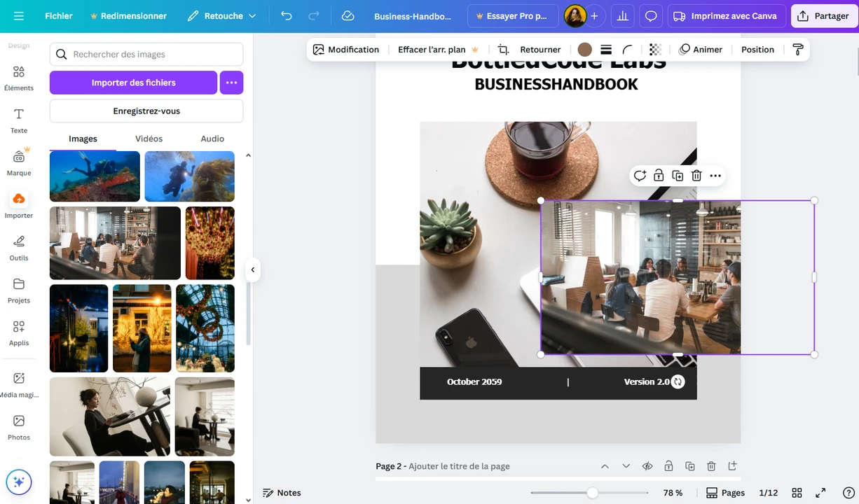Open Applis sidebar panel
The height and width of the screenshot is (504, 859).
pyautogui.click(x=19, y=333)
